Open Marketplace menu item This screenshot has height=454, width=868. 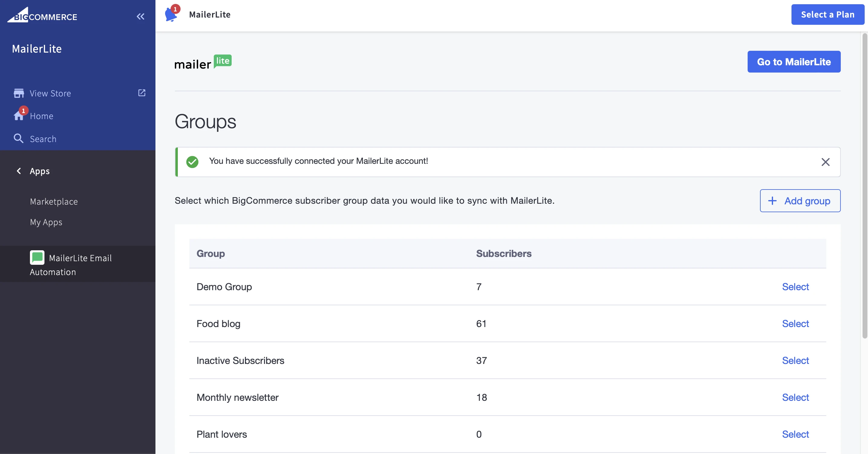[x=54, y=201]
